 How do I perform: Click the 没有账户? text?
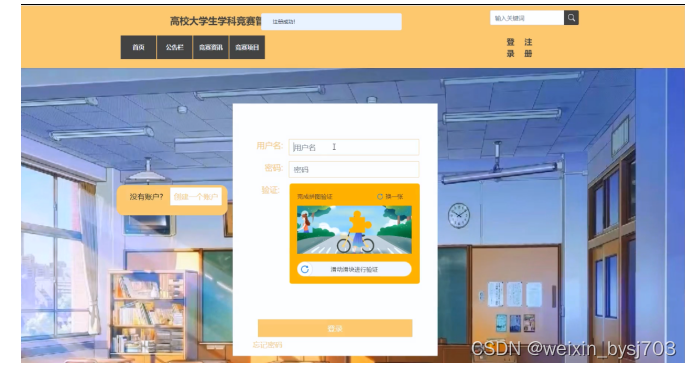pyautogui.click(x=147, y=197)
